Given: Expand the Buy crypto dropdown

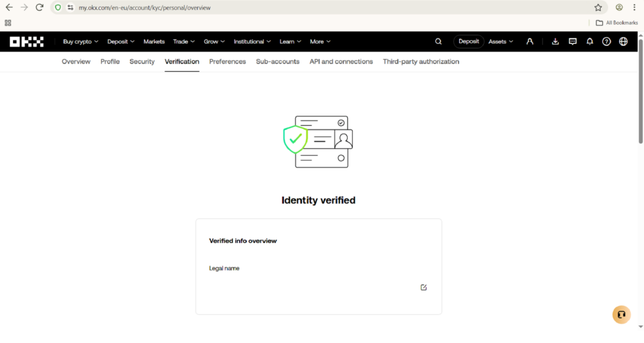Looking at the screenshot, I should pos(80,41).
